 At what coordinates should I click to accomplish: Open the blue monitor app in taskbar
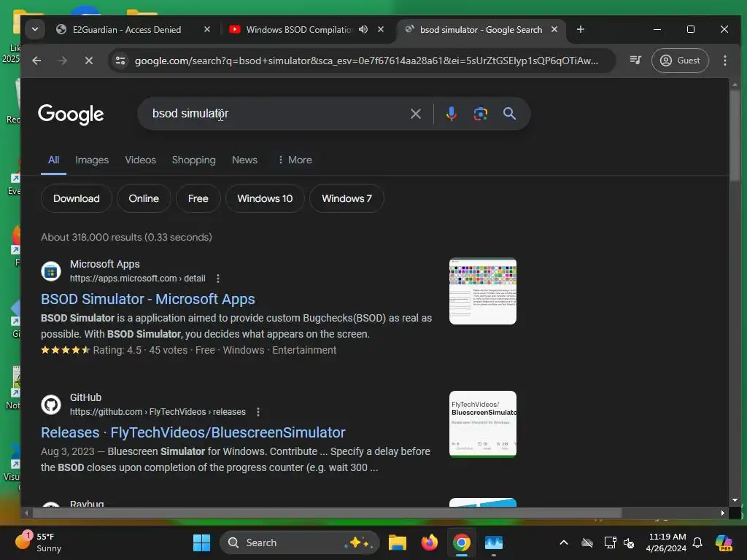[x=494, y=542]
